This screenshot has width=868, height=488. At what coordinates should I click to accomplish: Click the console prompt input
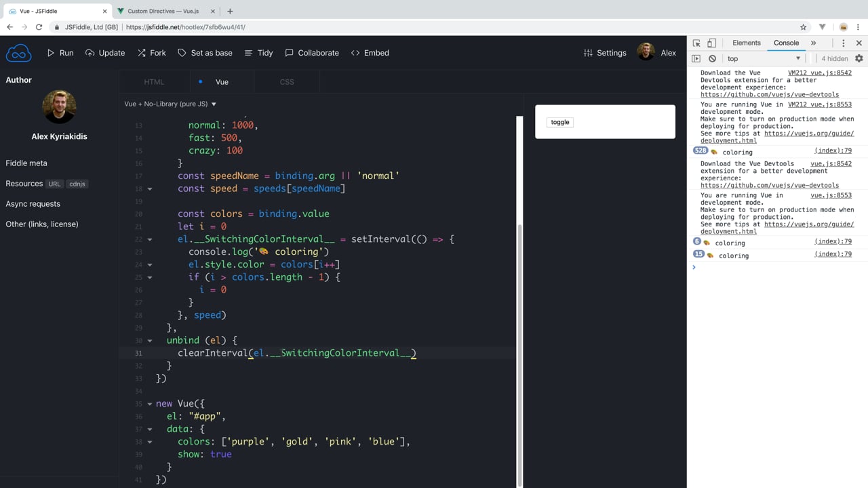point(776,267)
